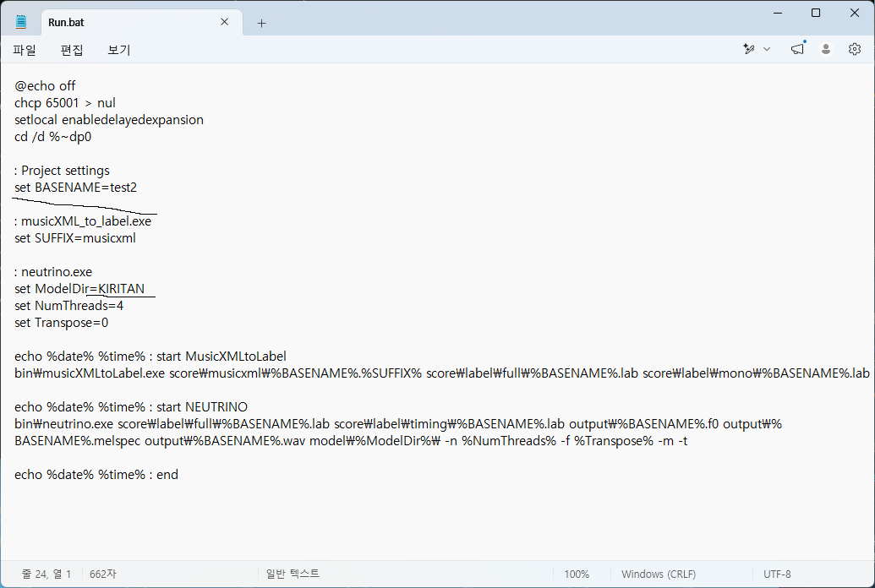Click the bin\neutrino.exe command line
875x588 pixels.
coord(398,424)
